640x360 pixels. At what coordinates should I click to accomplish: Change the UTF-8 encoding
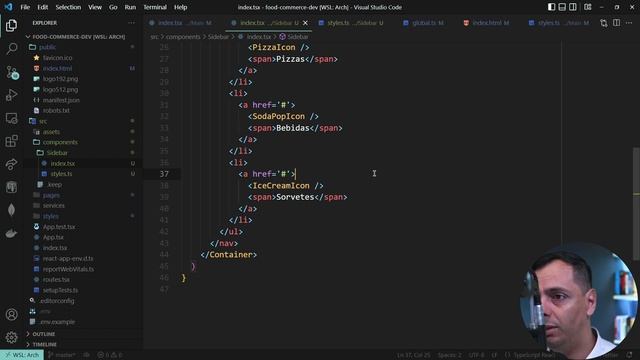(x=476, y=355)
